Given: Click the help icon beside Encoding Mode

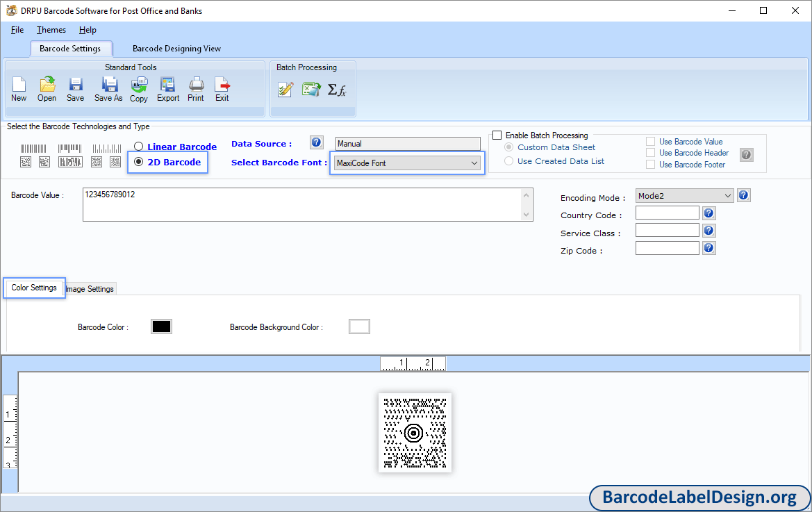Looking at the screenshot, I should [744, 195].
